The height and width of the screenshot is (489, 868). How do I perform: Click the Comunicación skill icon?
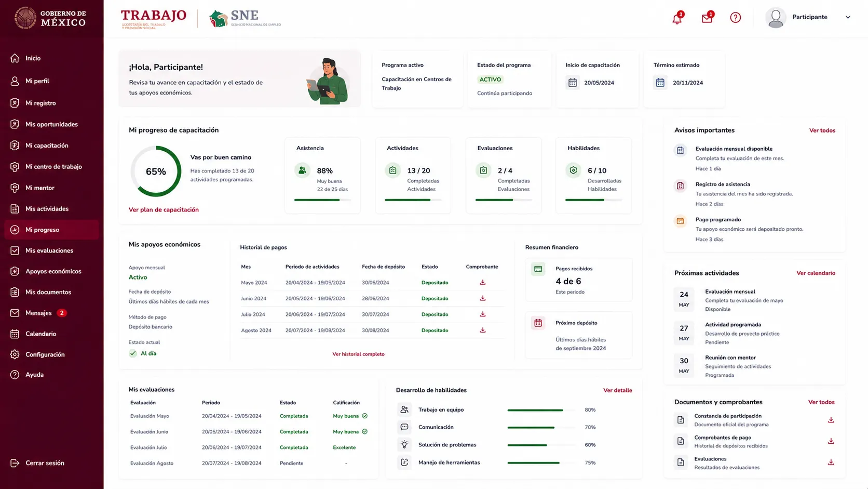point(404,427)
